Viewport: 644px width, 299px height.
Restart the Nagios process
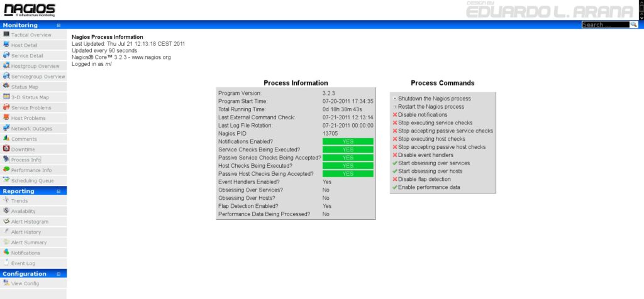(431, 107)
